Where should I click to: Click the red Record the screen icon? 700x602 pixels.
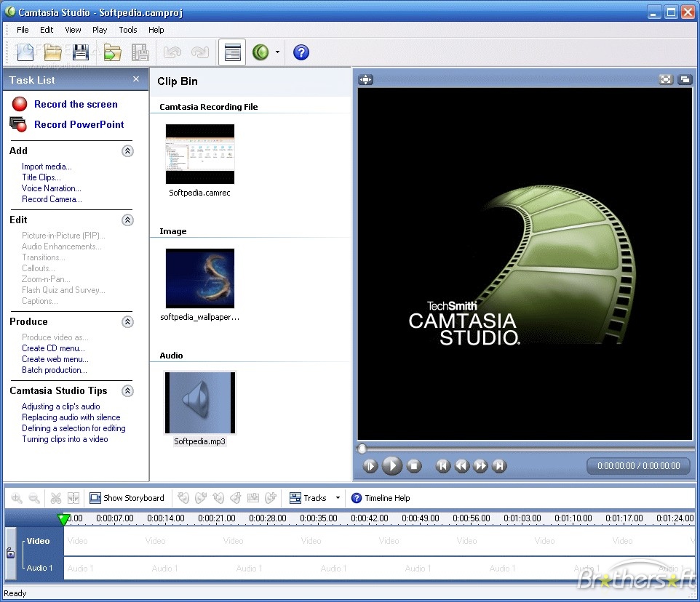[20, 104]
